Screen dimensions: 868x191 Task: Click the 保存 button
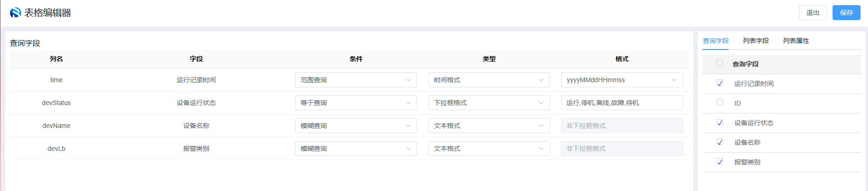point(847,13)
